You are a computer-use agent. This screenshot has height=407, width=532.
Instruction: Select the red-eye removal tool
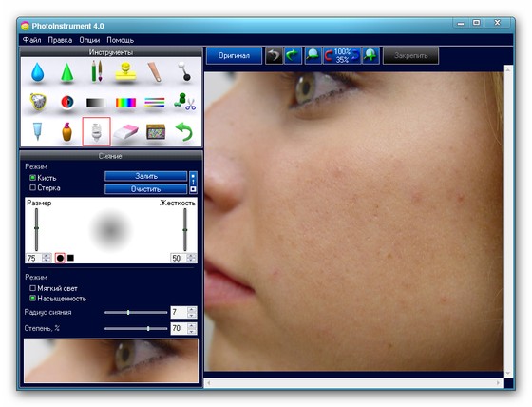tap(66, 102)
